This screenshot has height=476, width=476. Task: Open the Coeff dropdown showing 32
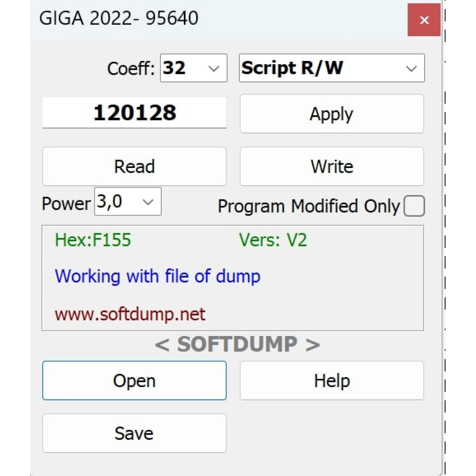pyautogui.click(x=194, y=68)
